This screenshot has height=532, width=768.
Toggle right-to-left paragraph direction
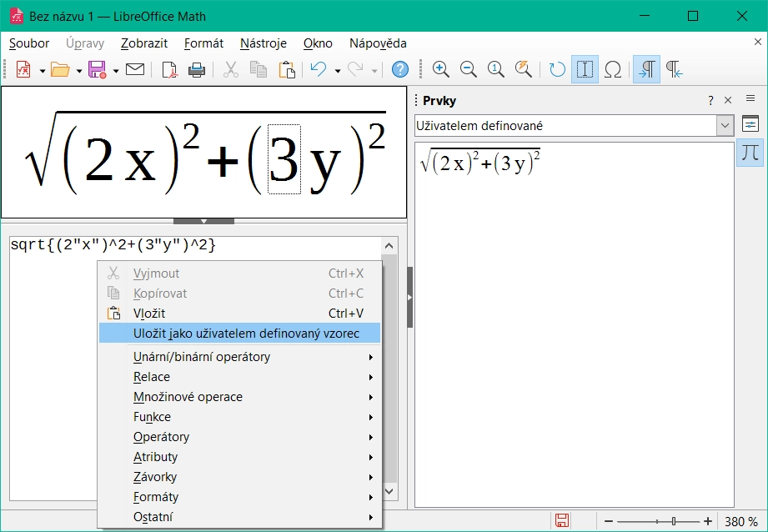pos(674,70)
